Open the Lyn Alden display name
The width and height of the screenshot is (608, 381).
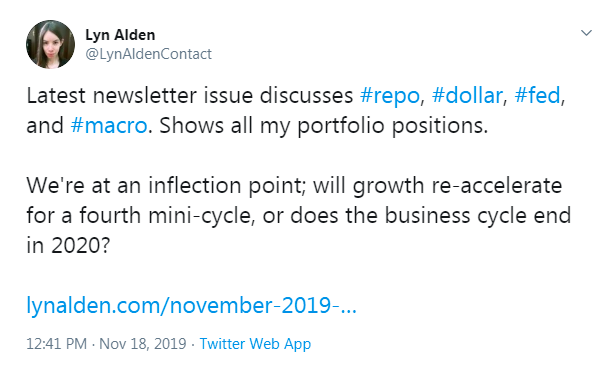point(120,35)
